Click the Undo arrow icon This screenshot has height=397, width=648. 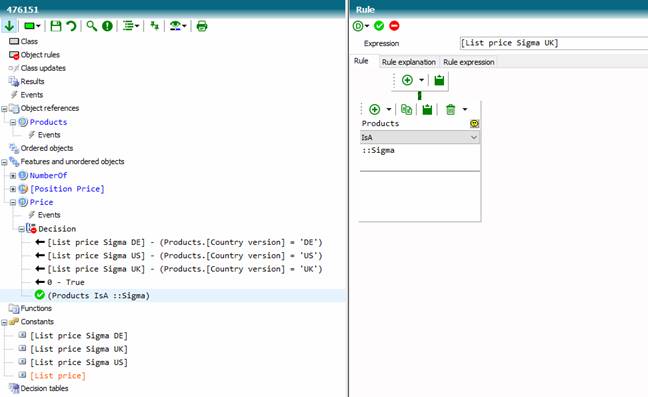point(71,26)
